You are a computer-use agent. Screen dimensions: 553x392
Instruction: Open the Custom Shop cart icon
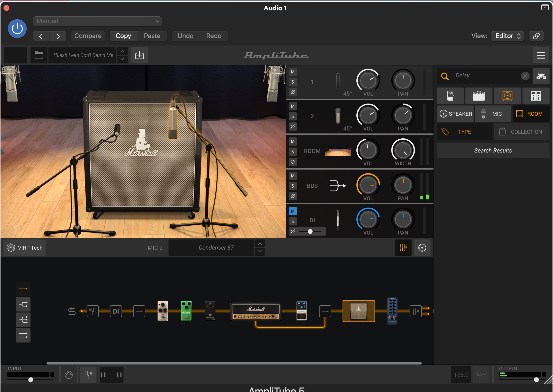click(x=541, y=76)
